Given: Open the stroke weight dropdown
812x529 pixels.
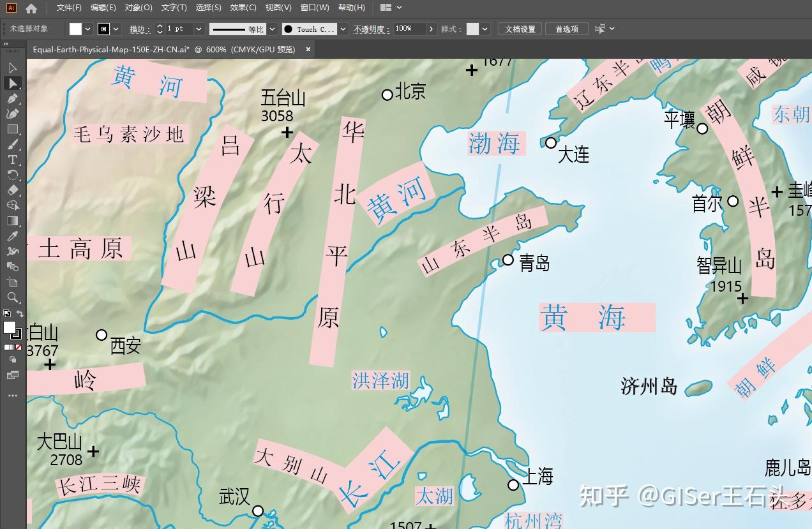Looking at the screenshot, I should (x=198, y=29).
